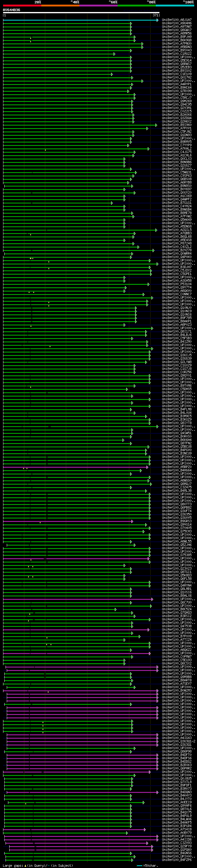Select the AV644836 query name

pyautogui.click(x=11, y=10)
